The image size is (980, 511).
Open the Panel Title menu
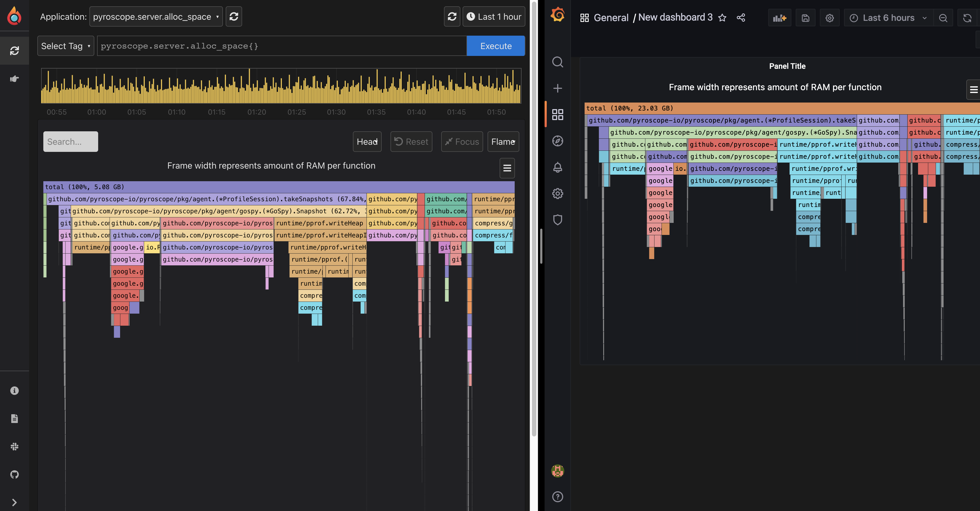787,66
